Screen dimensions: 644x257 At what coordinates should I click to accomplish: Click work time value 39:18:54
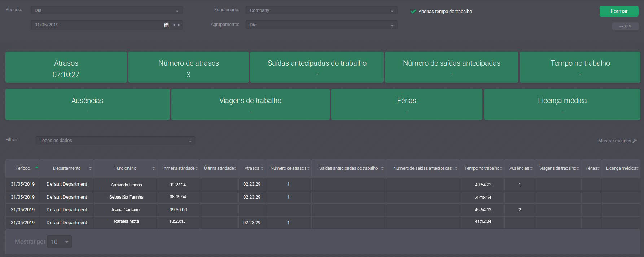(483, 198)
